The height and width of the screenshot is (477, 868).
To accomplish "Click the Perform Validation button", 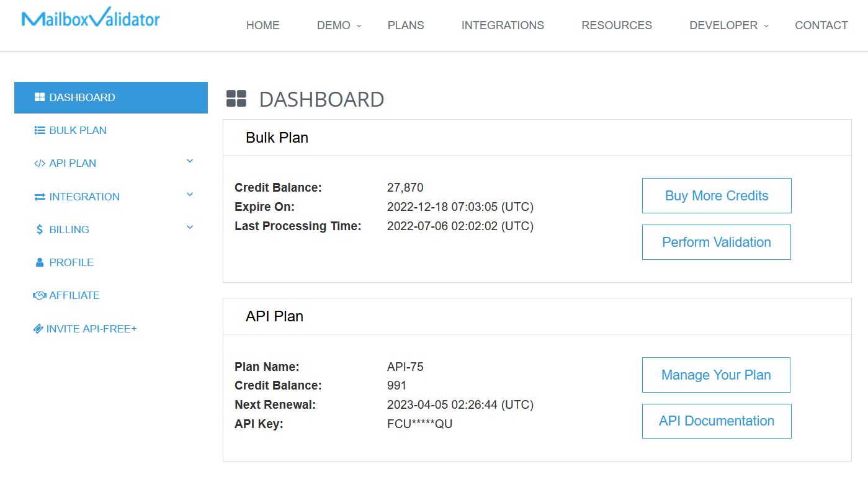I will point(716,242).
